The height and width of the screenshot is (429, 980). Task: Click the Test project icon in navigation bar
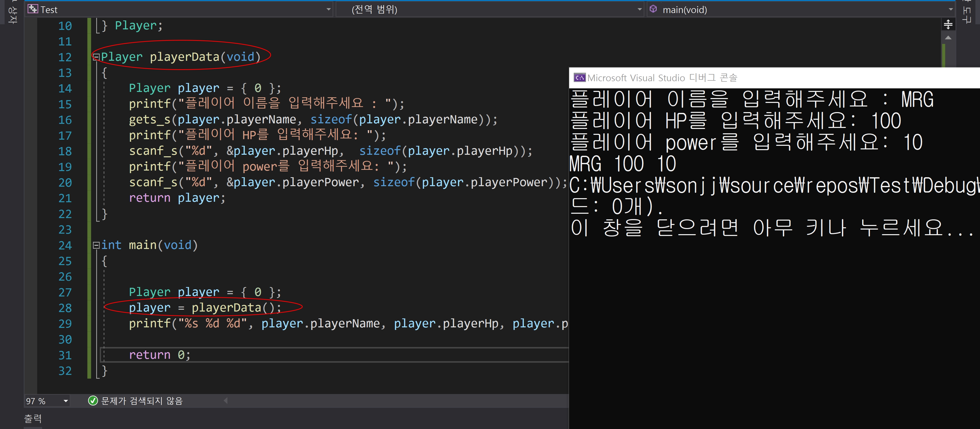tap(33, 9)
